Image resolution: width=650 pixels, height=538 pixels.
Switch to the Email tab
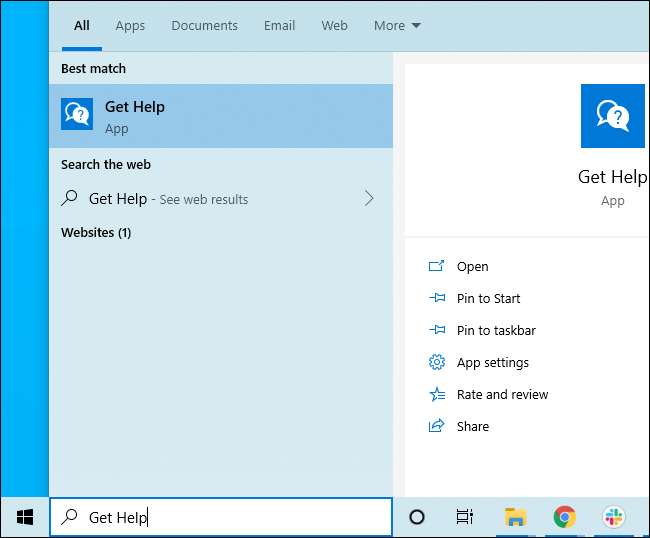tap(279, 26)
